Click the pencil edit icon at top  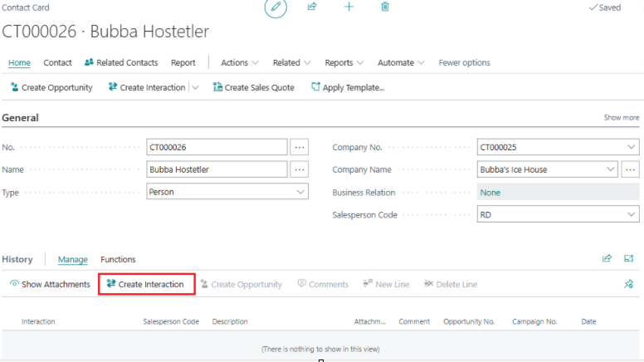[276, 7]
